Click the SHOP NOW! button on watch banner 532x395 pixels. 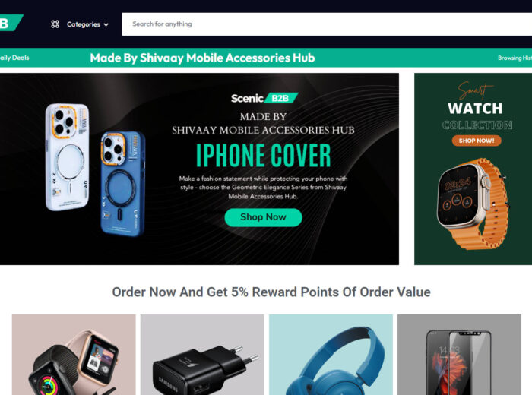(477, 141)
